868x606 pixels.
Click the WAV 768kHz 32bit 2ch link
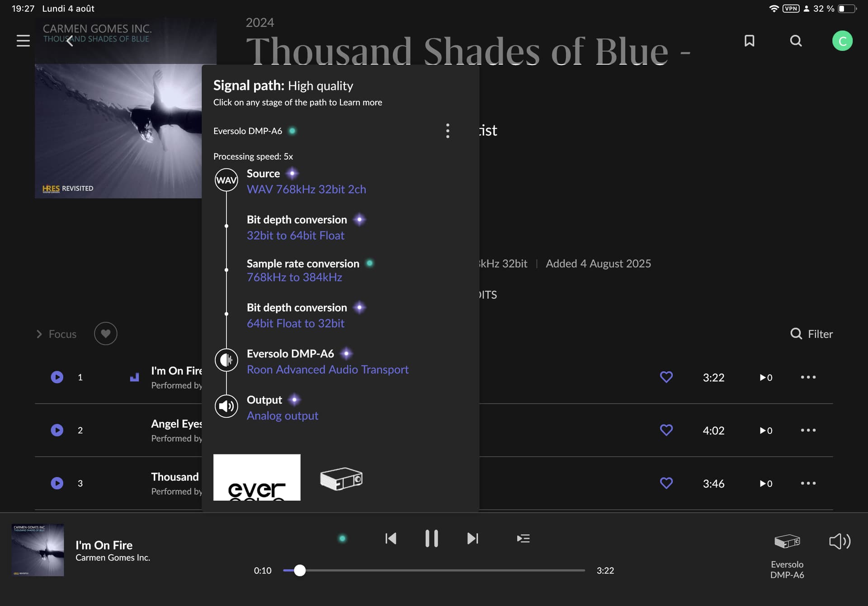click(306, 189)
